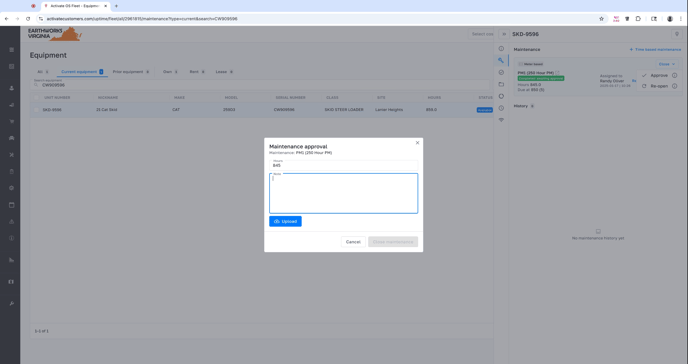Image resolution: width=688 pixels, height=364 pixels.
Task: Select Re-open from the dropdown menu
Action: (x=659, y=86)
